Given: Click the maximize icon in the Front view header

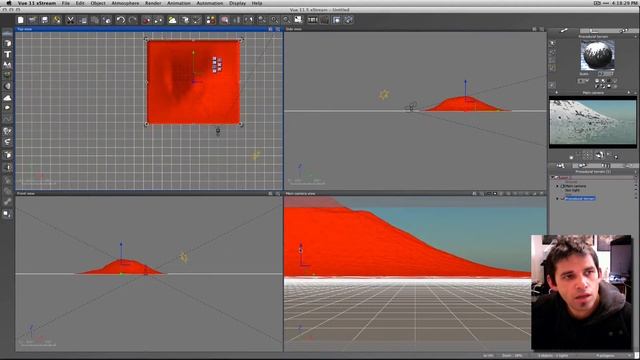Looking at the screenshot, I should (278, 193).
